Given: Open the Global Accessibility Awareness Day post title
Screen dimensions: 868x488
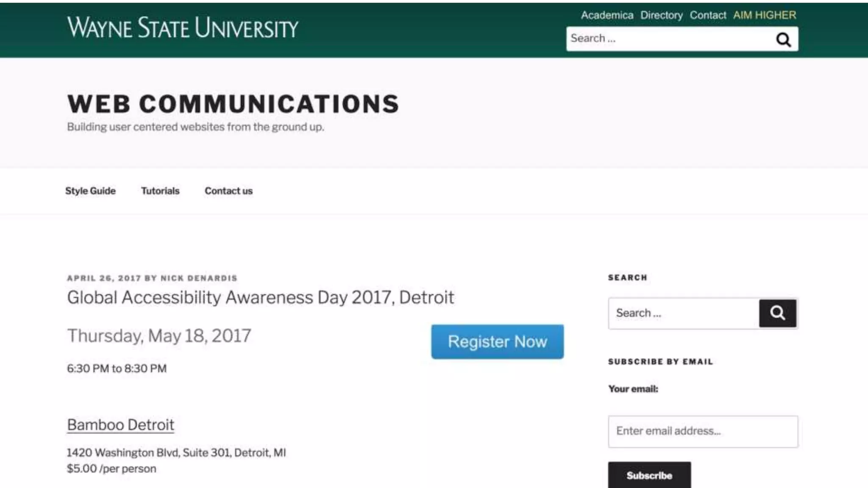Looking at the screenshot, I should tap(260, 297).
